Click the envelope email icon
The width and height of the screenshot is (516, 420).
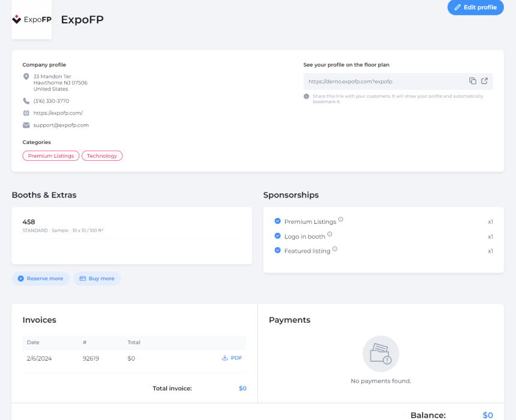click(x=26, y=125)
